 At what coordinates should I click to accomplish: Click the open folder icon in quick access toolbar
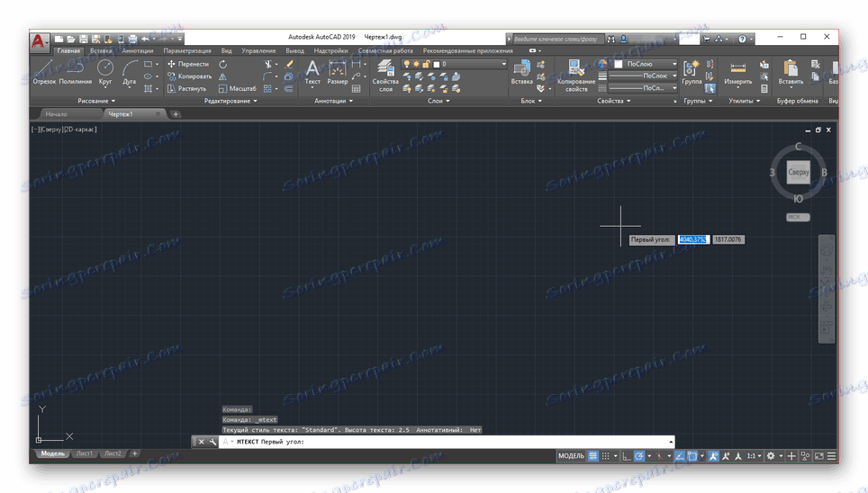(71, 39)
